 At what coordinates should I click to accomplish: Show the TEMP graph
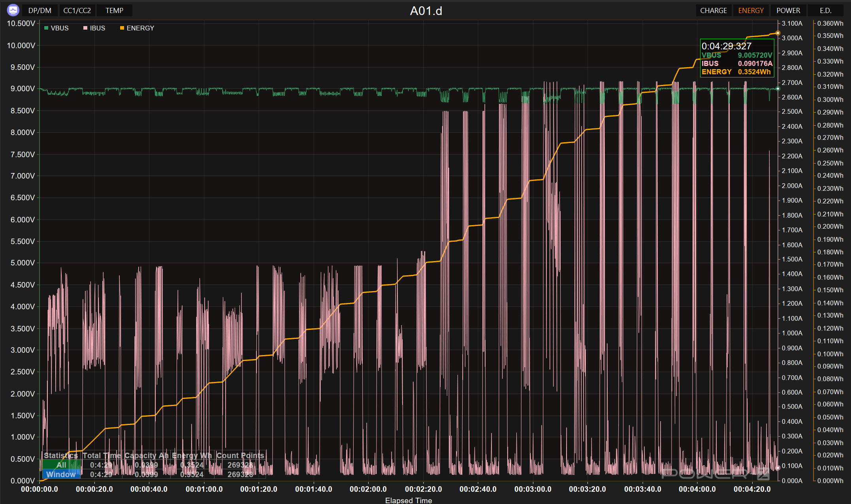point(114,11)
